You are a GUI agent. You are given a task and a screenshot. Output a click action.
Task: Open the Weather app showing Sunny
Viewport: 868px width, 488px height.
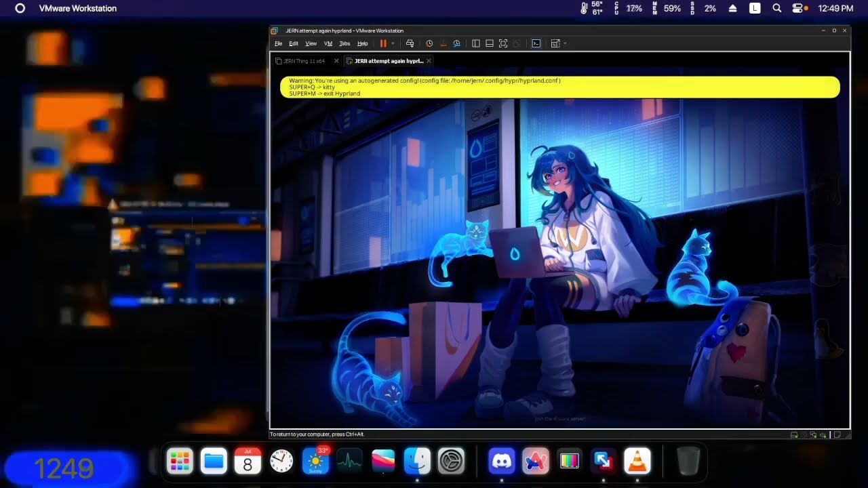coord(315,462)
